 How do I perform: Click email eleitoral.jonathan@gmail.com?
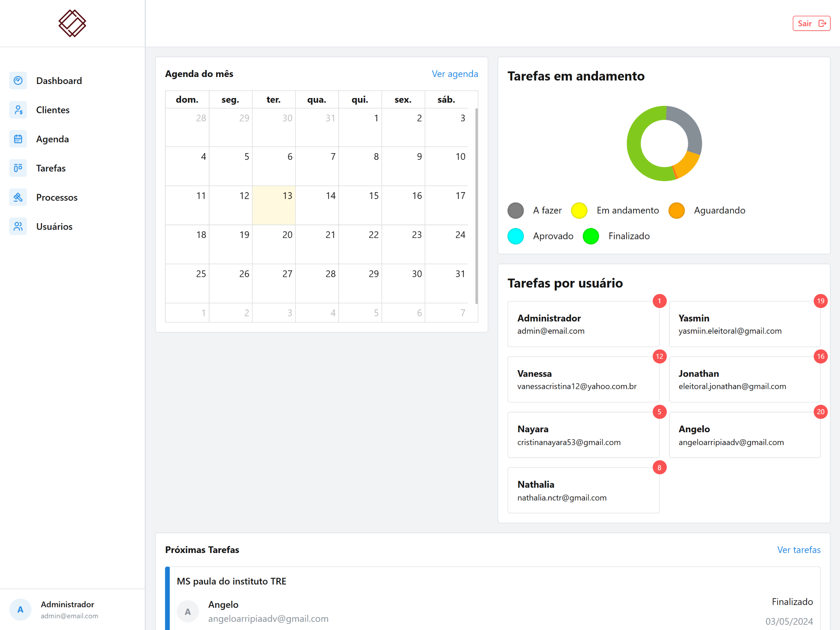click(x=732, y=387)
